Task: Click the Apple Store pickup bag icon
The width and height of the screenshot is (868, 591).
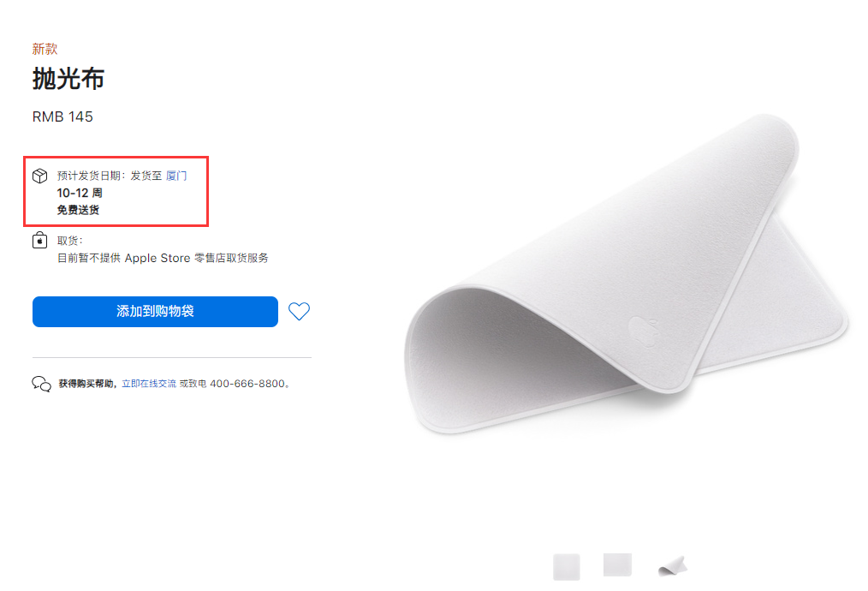Action: pos(40,241)
